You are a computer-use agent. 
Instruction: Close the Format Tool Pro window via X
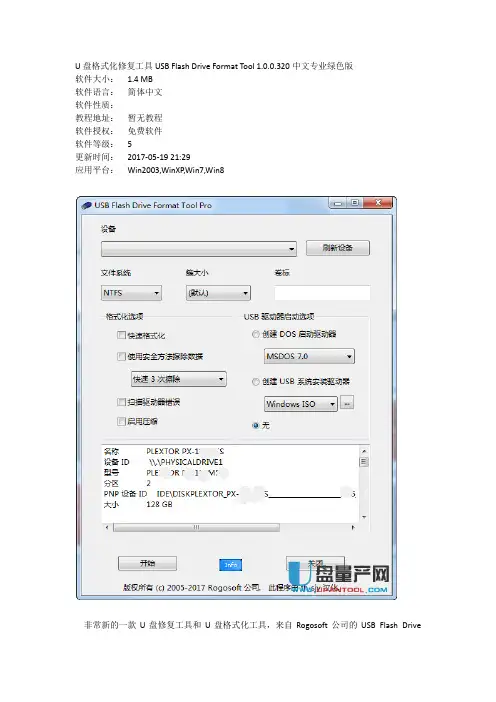tap(378, 203)
